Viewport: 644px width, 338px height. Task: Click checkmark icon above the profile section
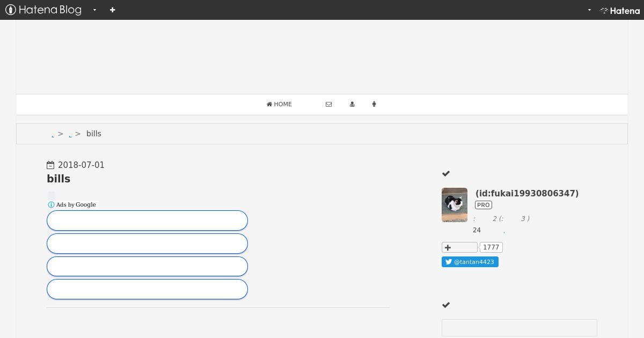(x=446, y=173)
